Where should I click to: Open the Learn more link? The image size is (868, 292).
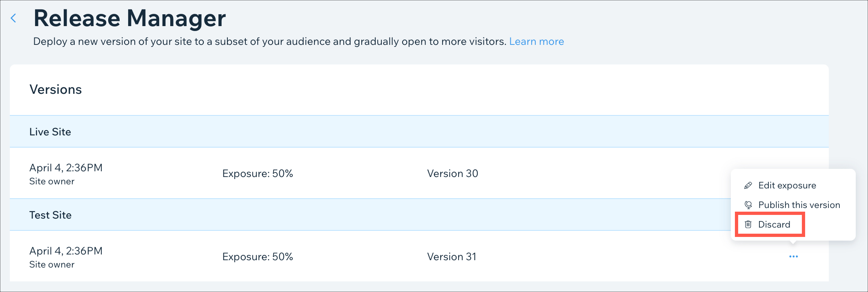[536, 42]
